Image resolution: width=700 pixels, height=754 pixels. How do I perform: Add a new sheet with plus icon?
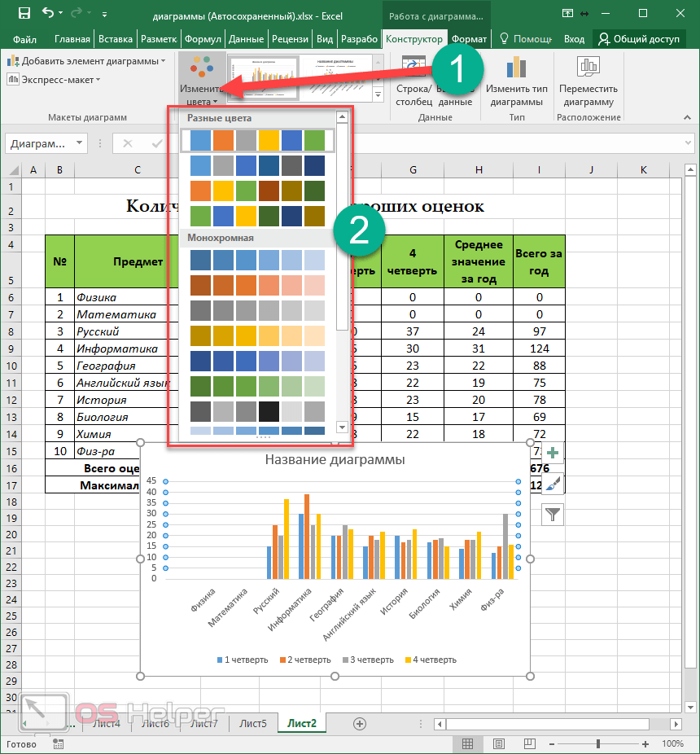(x=360, y=723)
